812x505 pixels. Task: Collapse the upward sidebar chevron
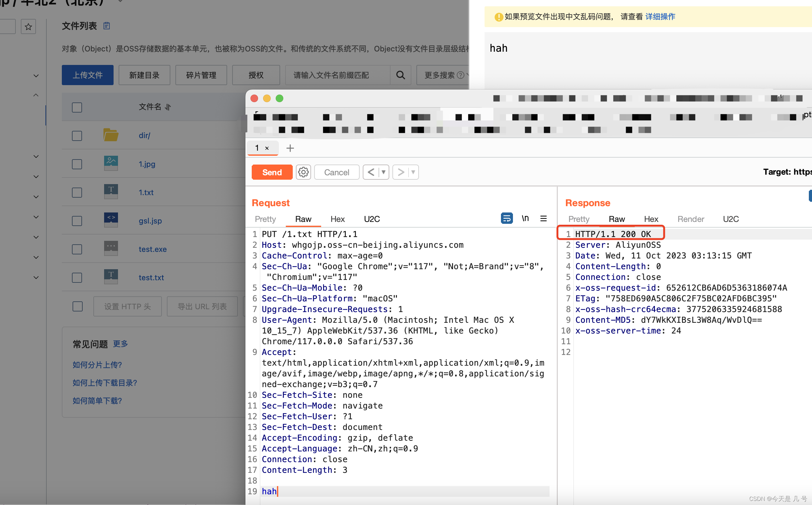tap(36, 95)
